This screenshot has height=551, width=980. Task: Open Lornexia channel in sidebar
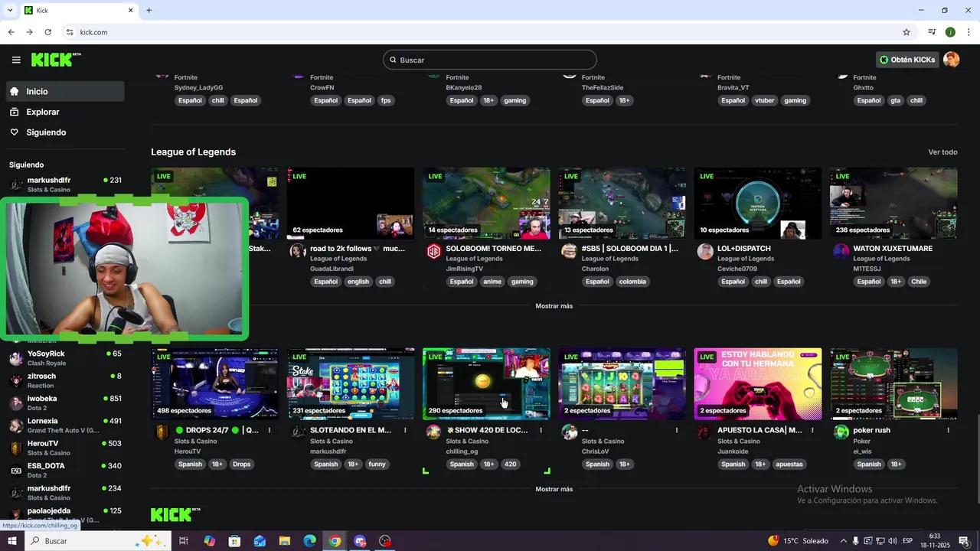click(65, 425)
